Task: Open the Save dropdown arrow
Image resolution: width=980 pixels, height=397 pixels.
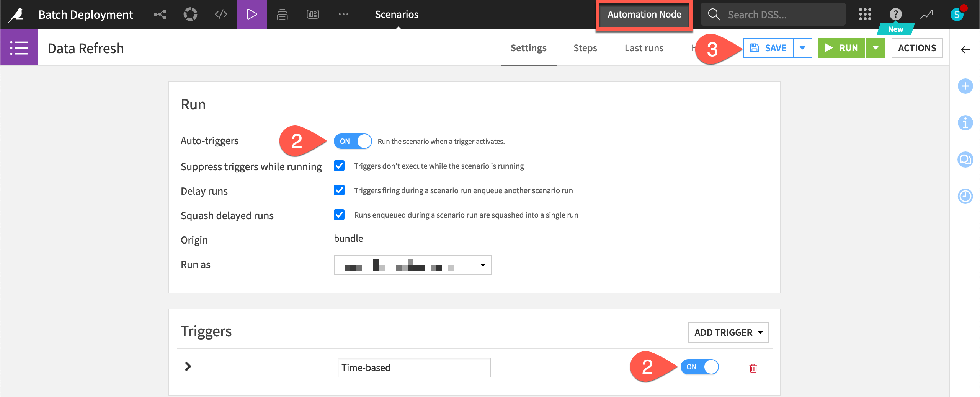Action: 802,48
